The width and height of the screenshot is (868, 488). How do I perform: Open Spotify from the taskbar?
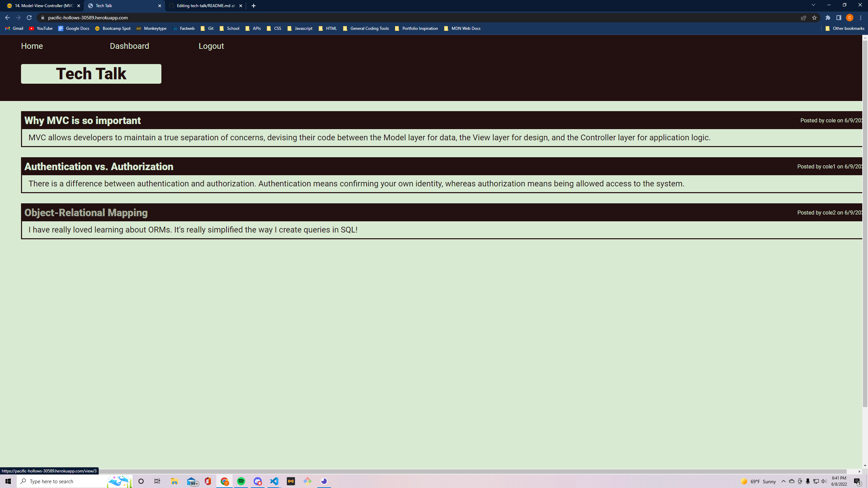241,481
